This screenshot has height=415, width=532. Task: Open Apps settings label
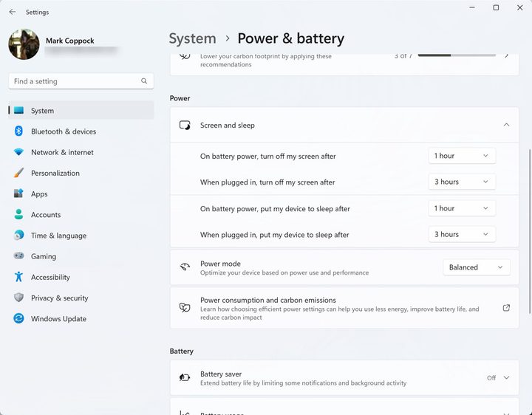point(39,194)
